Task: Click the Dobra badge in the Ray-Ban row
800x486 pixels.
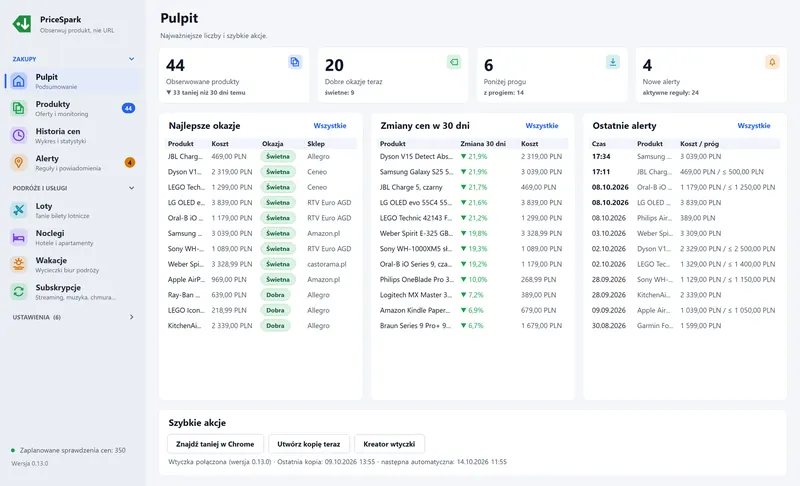Action: tap(276, 295)
